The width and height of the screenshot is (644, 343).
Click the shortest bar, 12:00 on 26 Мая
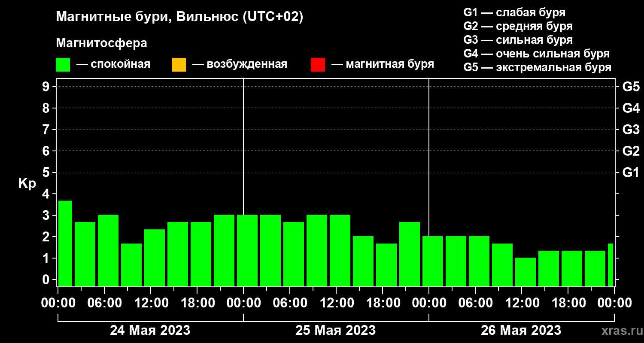526,272
